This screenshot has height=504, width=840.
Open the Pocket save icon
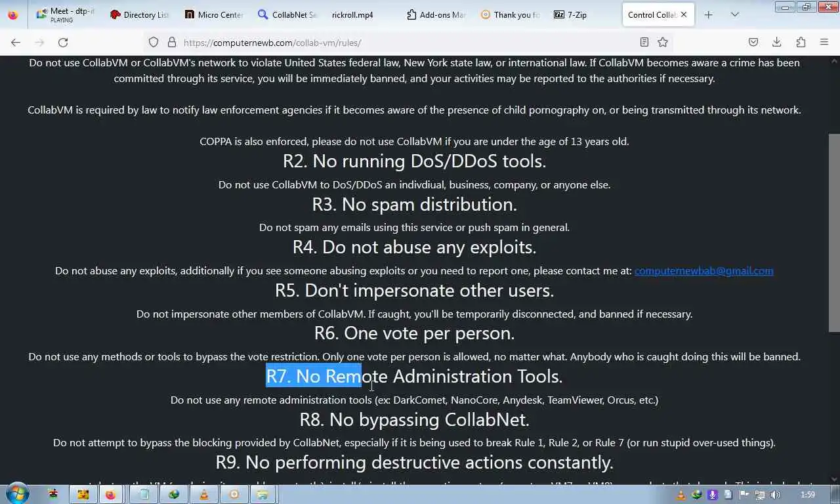tap(753, 42)
